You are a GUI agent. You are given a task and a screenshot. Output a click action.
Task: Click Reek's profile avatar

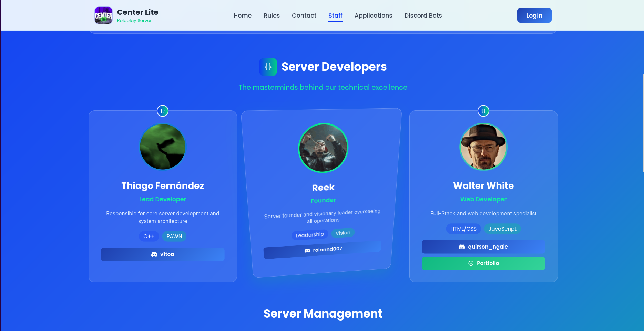pos(323,148)
